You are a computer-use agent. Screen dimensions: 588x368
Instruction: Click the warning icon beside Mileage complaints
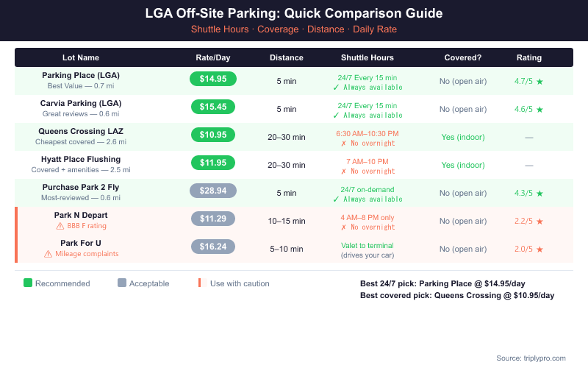pos(49,254)
